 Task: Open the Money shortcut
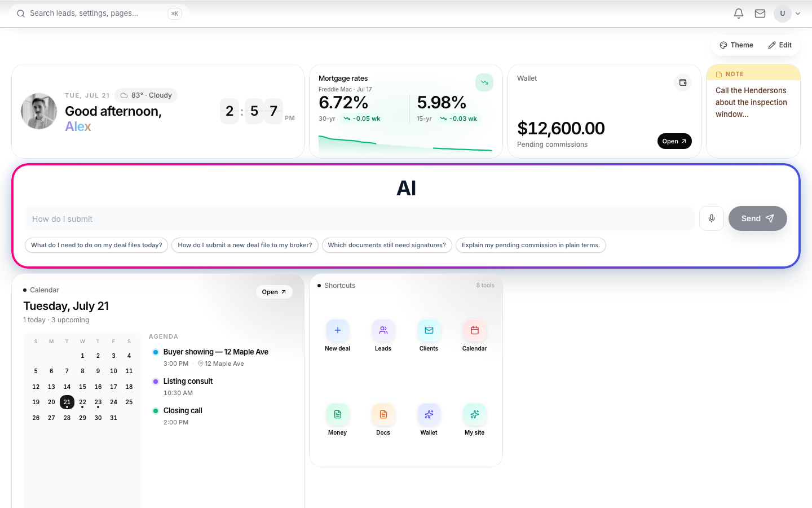tap(337, 419)
